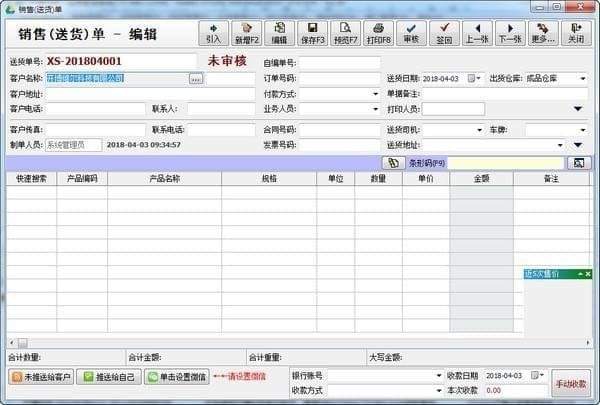
Task: Open the 更多 more options button
Action: [541, 33]
